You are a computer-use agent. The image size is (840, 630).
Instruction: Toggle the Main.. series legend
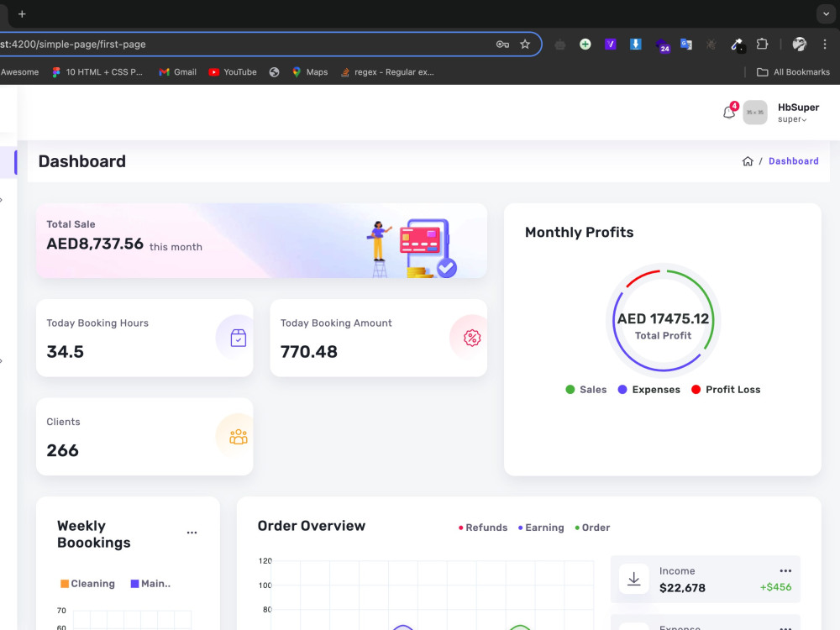pos(150,584)
